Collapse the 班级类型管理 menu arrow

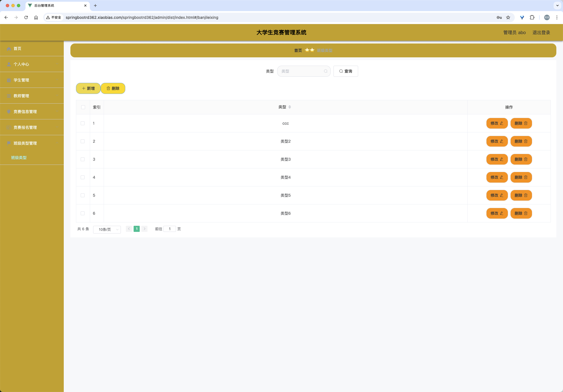pyautogui.click(x=57, y=143)
